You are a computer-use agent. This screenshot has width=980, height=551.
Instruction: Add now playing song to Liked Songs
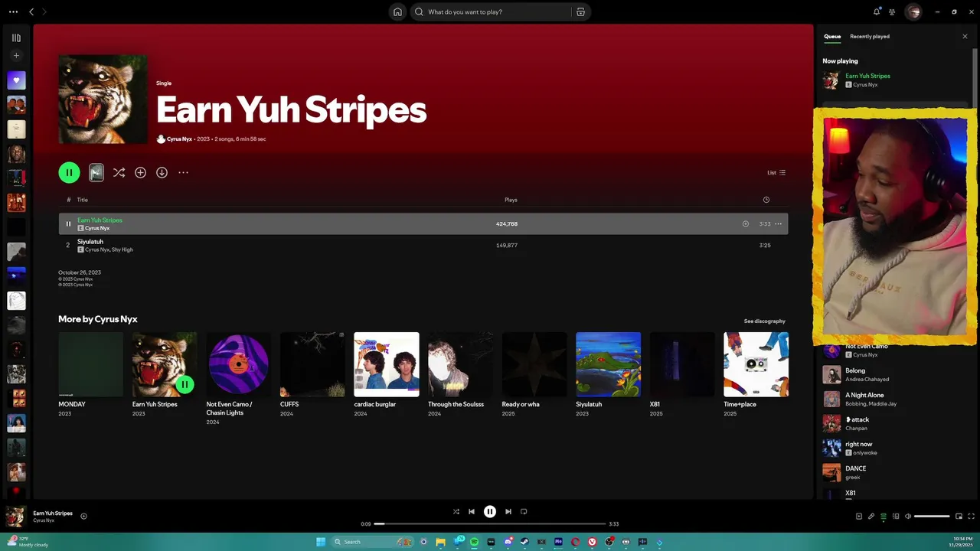pos(83,516)
